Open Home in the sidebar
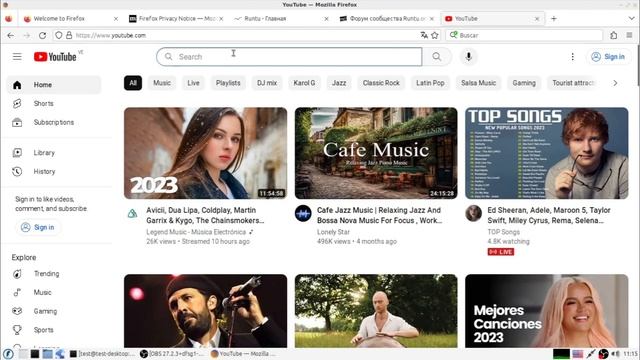This screenshot has height=360, width=640. pyautogui.click(x=54, y=85)
